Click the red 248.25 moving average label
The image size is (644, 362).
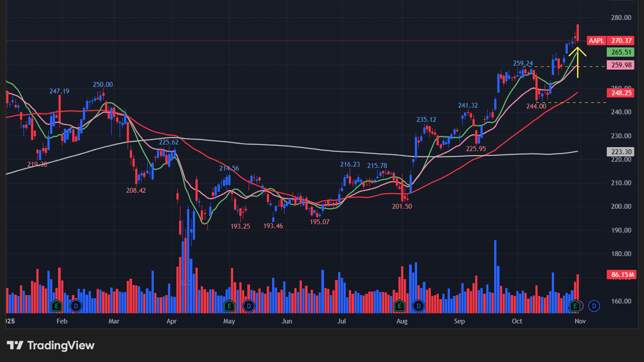(x=621, y=93)
